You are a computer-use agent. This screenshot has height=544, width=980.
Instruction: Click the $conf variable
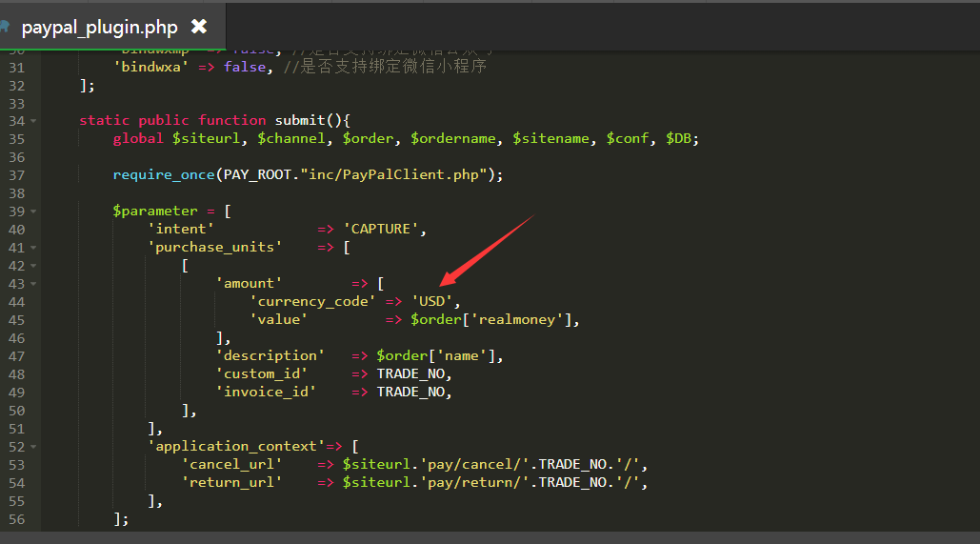pyautogui.click(x=627, y=138)
